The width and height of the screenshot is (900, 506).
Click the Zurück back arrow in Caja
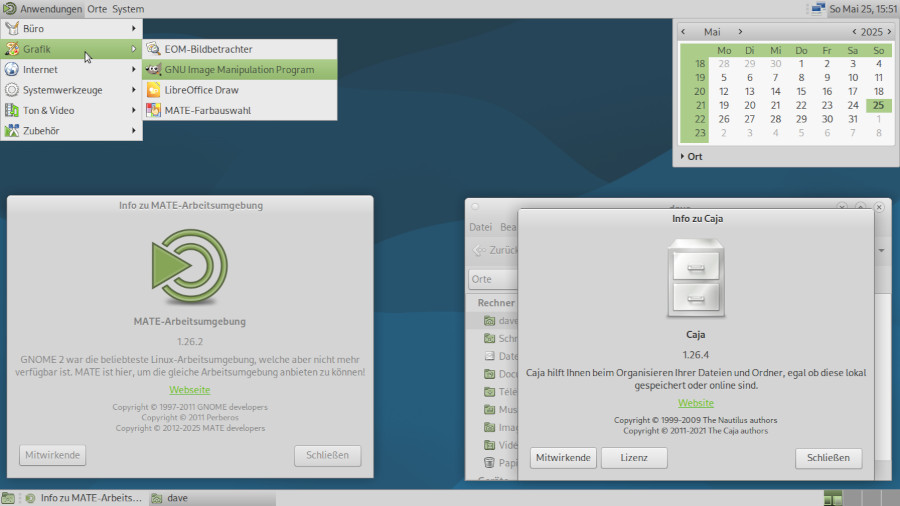click(479, 250)
